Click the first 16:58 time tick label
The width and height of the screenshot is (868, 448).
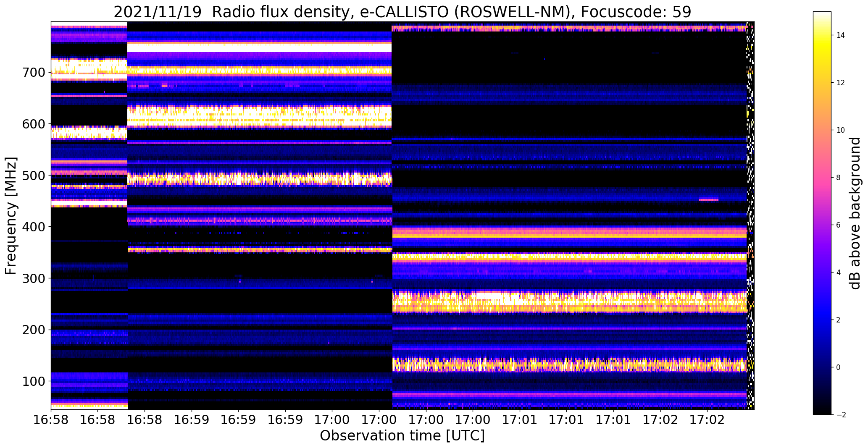tap(51, 420)
